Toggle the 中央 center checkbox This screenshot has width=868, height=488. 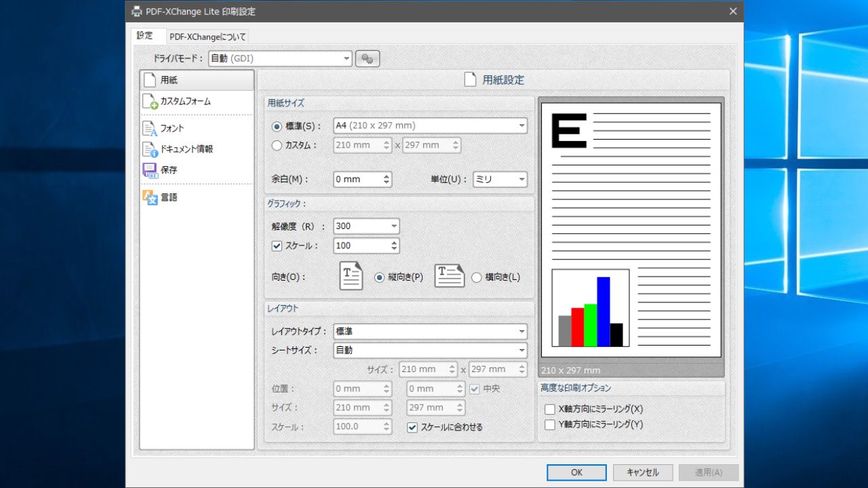click(x=475, y=389)
